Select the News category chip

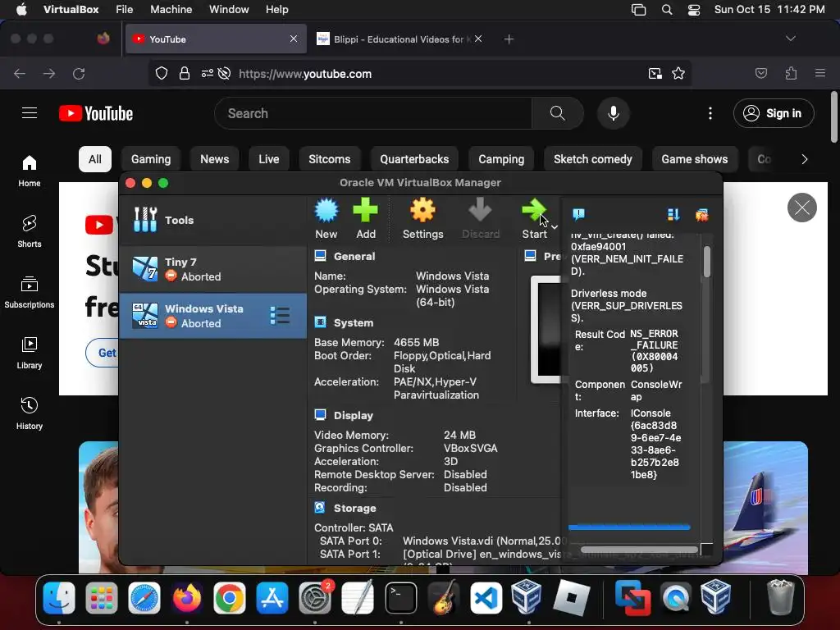point(214,159)
